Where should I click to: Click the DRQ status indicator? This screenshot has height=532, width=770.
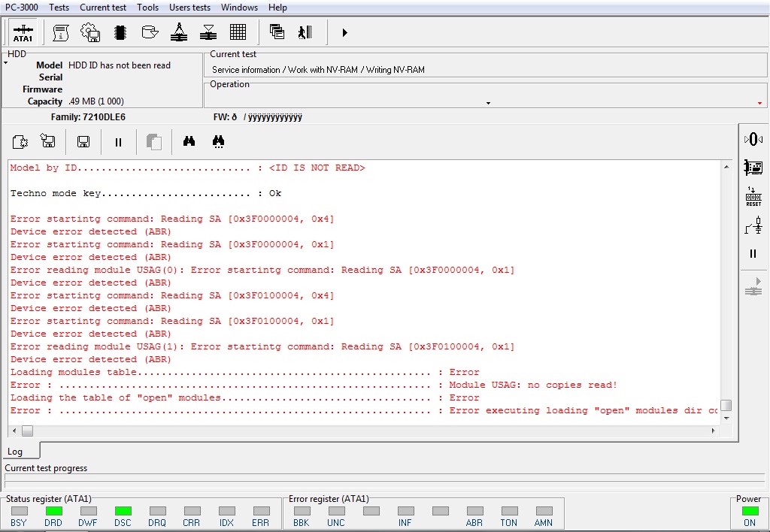tap(158, 511)
